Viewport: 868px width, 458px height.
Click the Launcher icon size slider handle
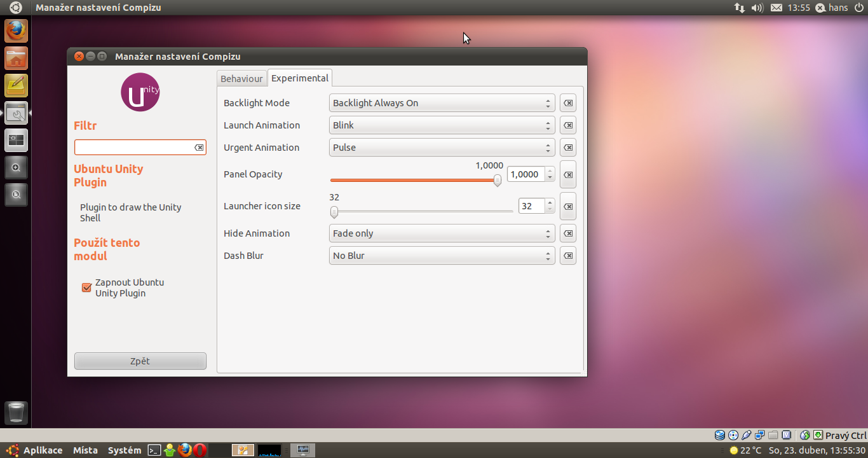pyautogui.click(x=334, y=212)
